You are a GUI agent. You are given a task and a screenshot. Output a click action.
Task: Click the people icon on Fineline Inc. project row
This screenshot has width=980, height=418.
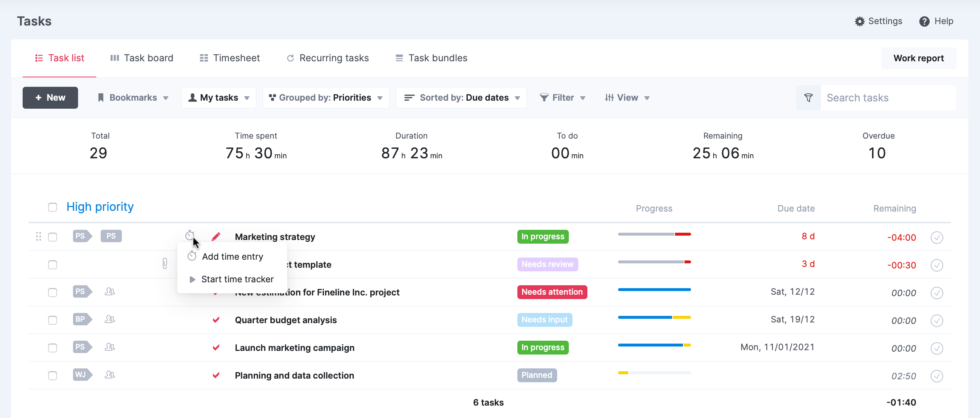click(x=109, y=292)
